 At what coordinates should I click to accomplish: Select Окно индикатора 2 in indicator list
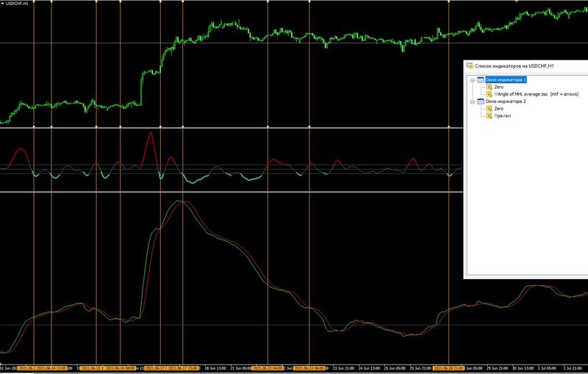(x=506, y=101)
